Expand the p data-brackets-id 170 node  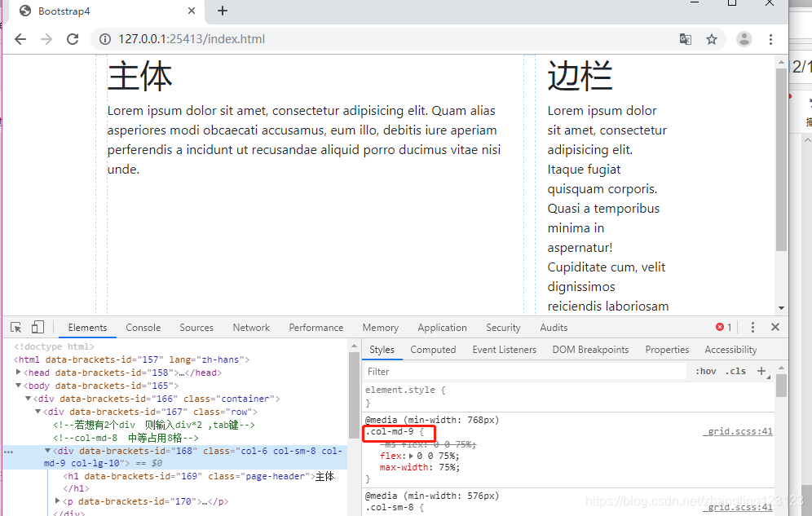pos(58,501)
